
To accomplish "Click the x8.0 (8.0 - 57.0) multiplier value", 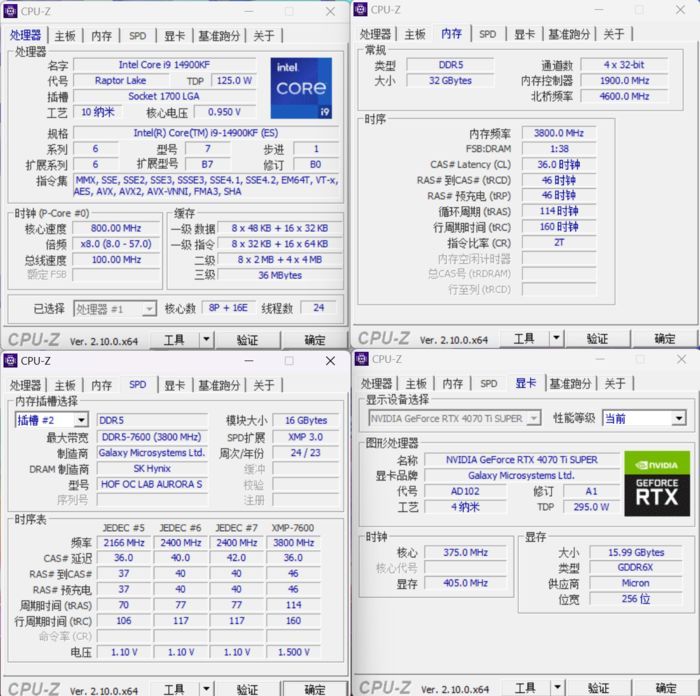I will point(116,244).
